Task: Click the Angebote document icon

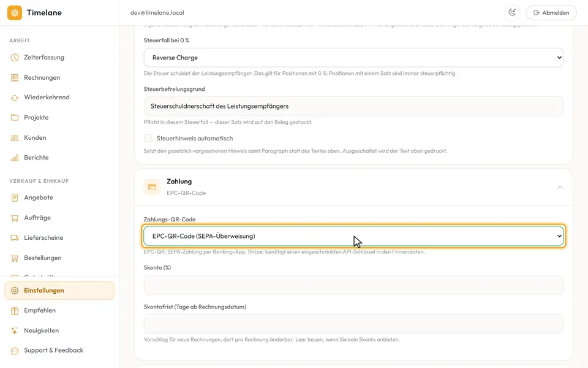Action: tap(15, 197)
